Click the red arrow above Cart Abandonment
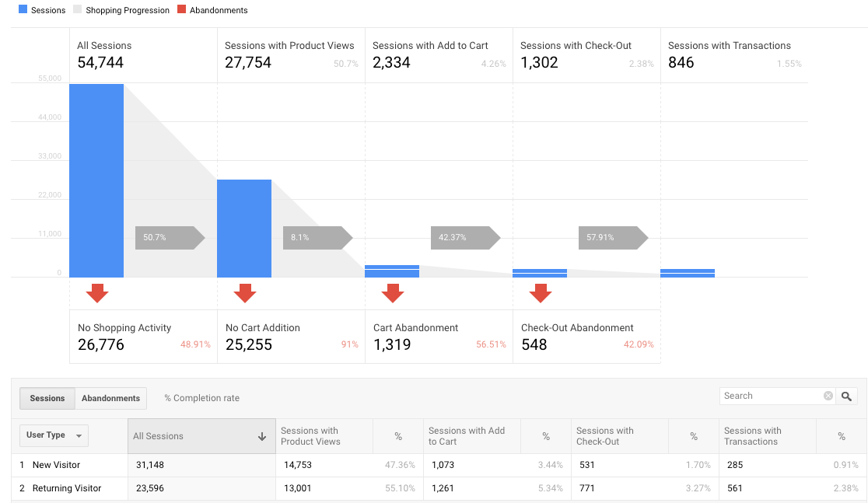This screenshot has width=868, height=503. tap(392, 294)
